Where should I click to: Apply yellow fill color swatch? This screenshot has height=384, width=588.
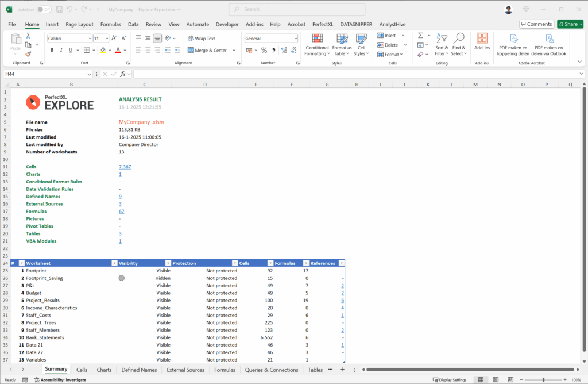coord(103,50)
